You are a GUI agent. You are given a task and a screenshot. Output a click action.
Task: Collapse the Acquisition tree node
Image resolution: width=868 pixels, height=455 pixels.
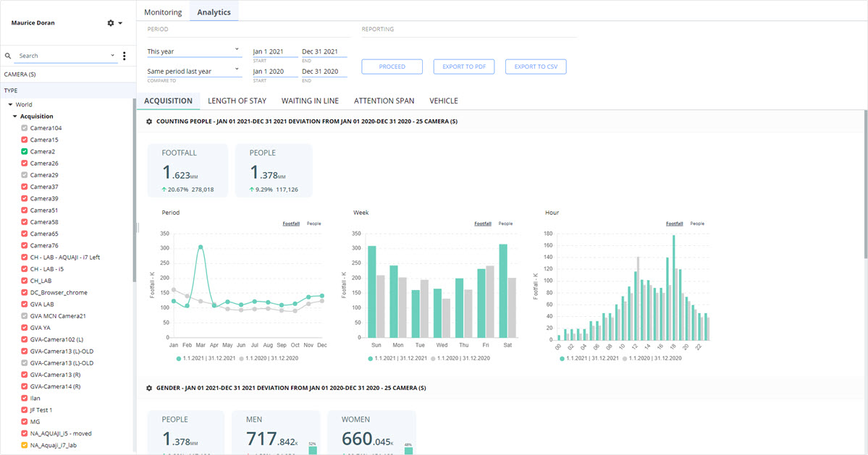(x=15, y=116)
